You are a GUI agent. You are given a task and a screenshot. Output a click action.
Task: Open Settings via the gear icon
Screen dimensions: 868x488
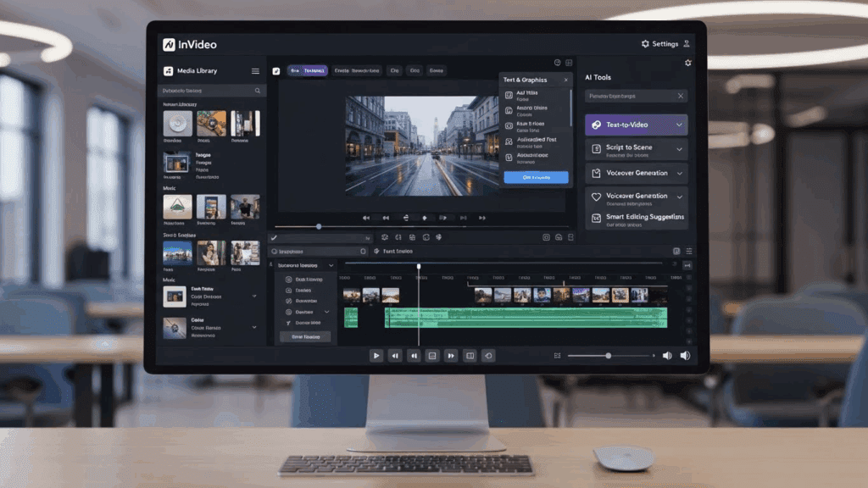[x=645, y=44]
